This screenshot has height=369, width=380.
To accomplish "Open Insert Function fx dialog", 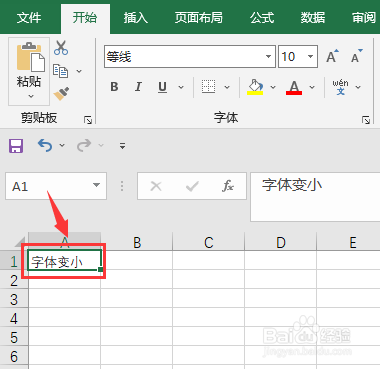I will coord(228,186).
